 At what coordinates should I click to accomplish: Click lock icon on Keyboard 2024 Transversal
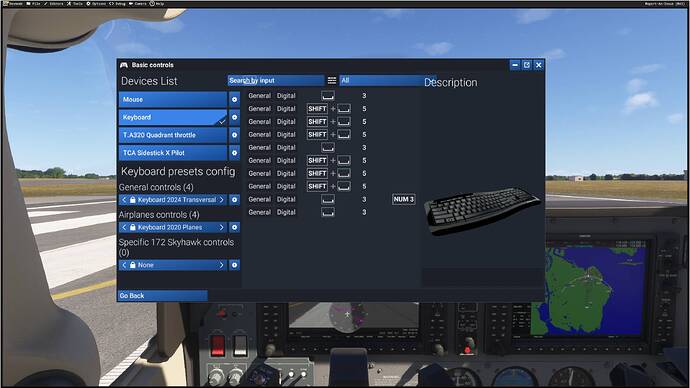click(x=132, y=200)
